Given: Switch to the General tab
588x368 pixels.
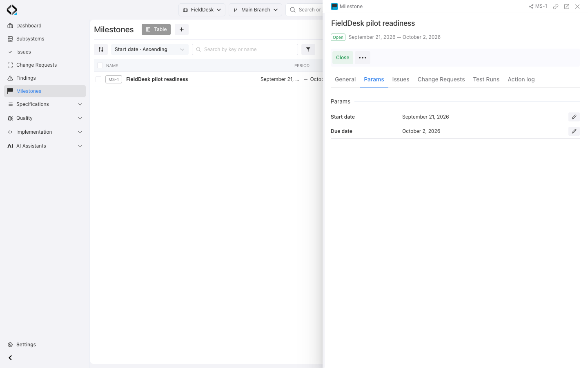Looking at the screenshot, I should 345,79.
